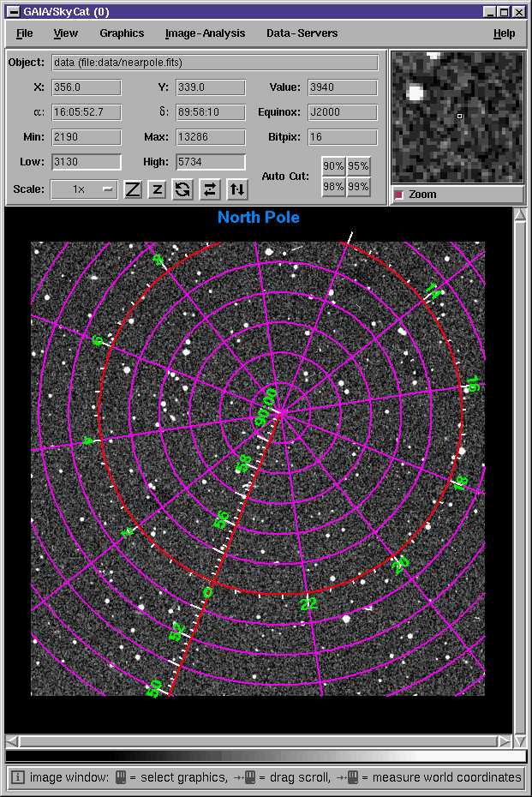The width and height of the screenshot is (532, 797).
Task: Click the vertical scrollbar up arrow
Action: [x=520, y=215]
